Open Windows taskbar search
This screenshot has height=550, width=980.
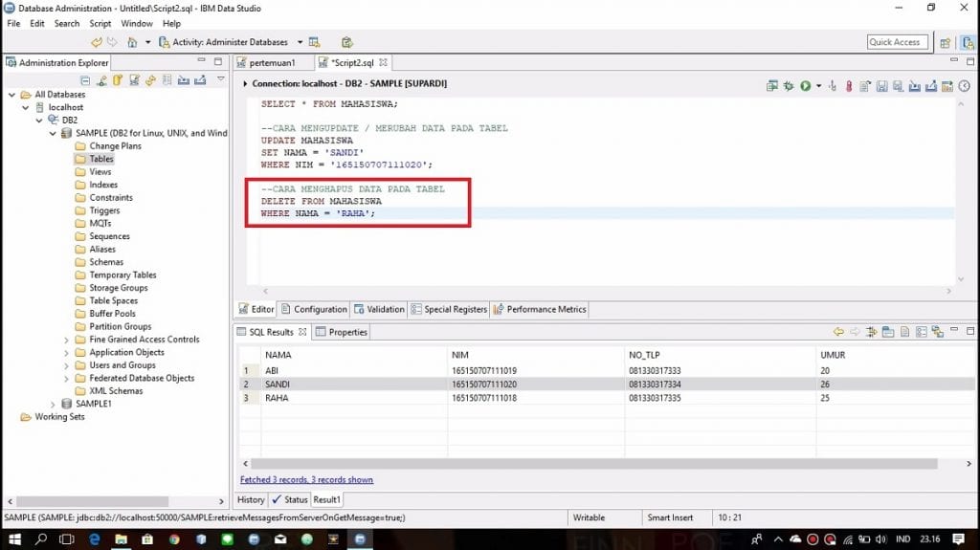(41, 539)
